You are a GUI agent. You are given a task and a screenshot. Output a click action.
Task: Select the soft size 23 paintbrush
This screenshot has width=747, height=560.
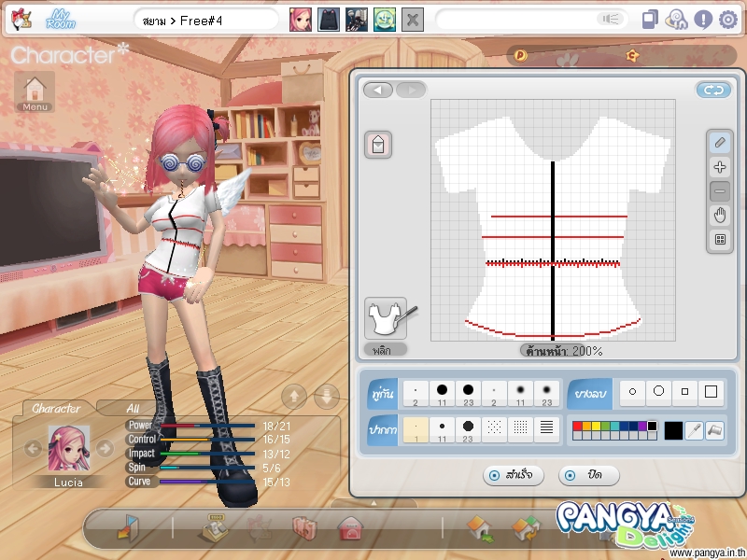coord(546,393)
